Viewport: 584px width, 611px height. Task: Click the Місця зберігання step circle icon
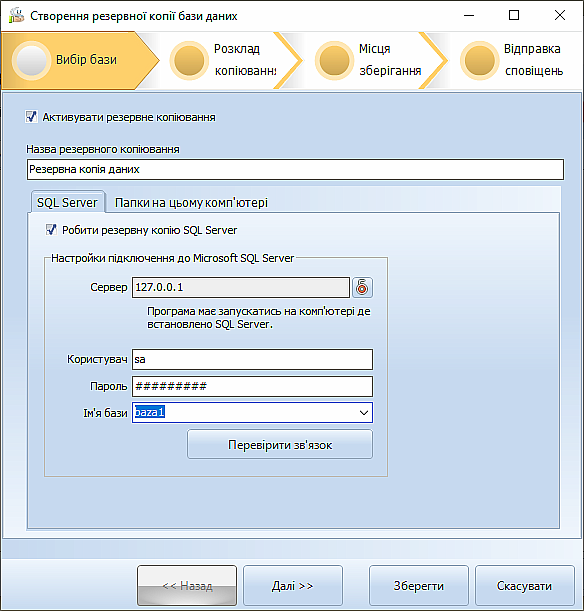pos(334,60)
